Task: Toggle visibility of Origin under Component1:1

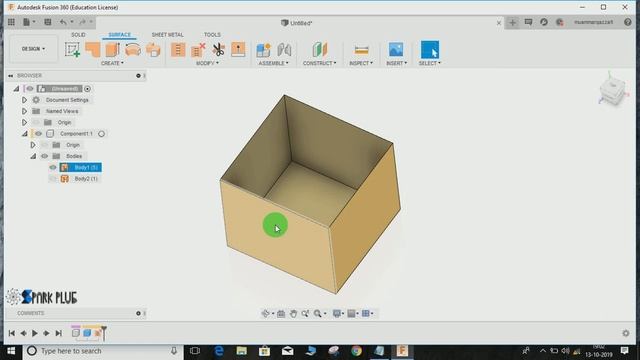Action: (44, 145)
